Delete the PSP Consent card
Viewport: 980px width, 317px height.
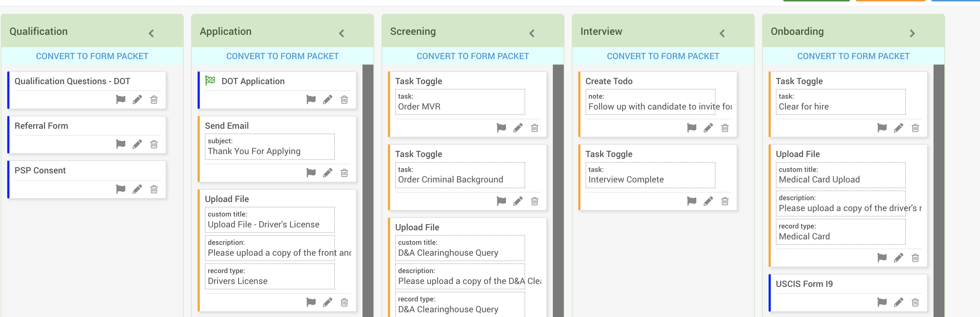(154, 189)
